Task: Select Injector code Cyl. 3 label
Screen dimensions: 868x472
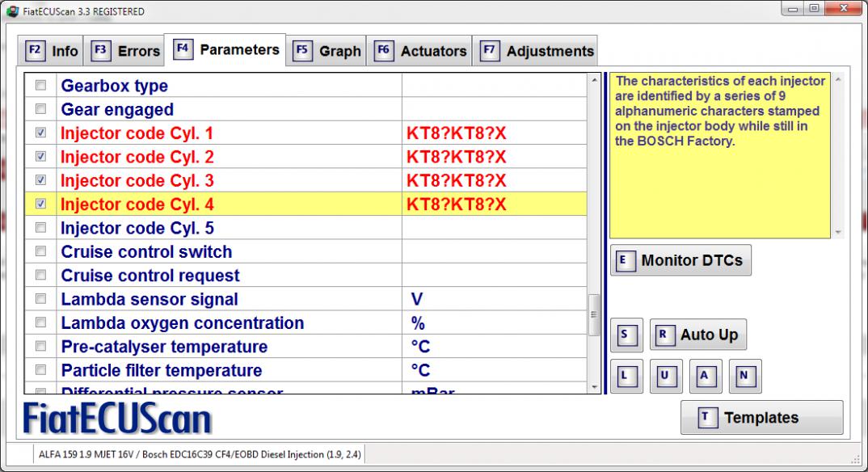Action: (137, 181)
